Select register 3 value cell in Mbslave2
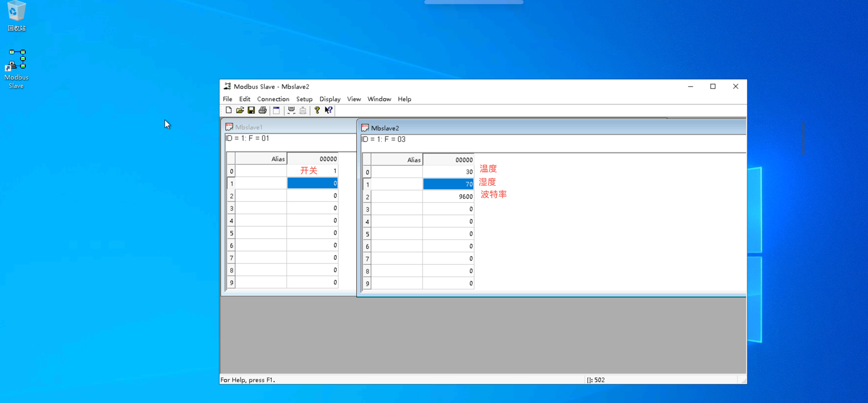The height and width of the screenshot is (403, 868). click(x=448, y=209)
